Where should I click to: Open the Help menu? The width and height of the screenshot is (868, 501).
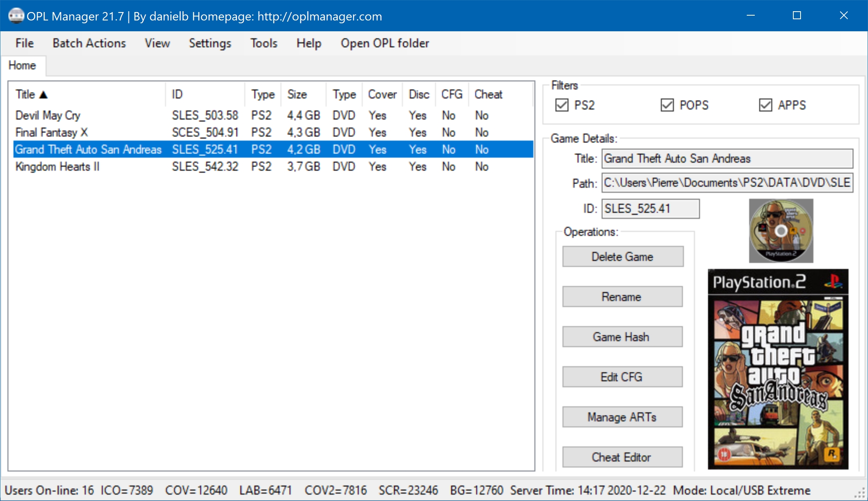[309, 43]
